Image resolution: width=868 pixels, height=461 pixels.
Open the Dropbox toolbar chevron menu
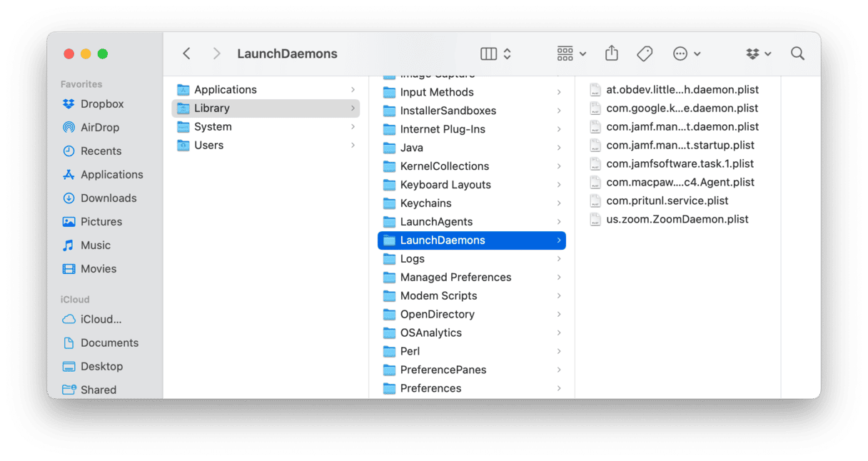(766, 54)
